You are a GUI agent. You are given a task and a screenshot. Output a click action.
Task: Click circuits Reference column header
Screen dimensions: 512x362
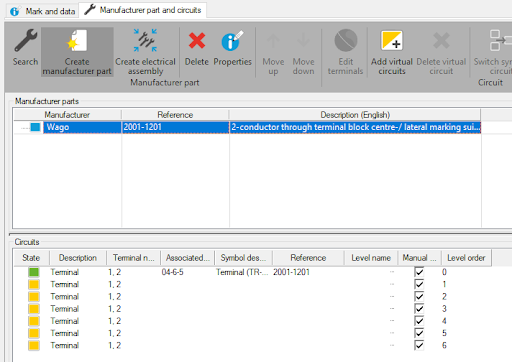[308, 258]
